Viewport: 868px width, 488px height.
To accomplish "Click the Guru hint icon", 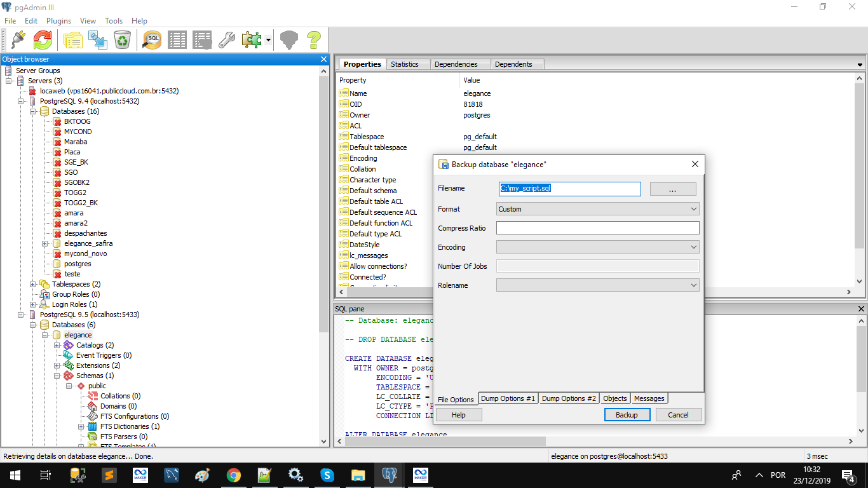I will [289, 40].
